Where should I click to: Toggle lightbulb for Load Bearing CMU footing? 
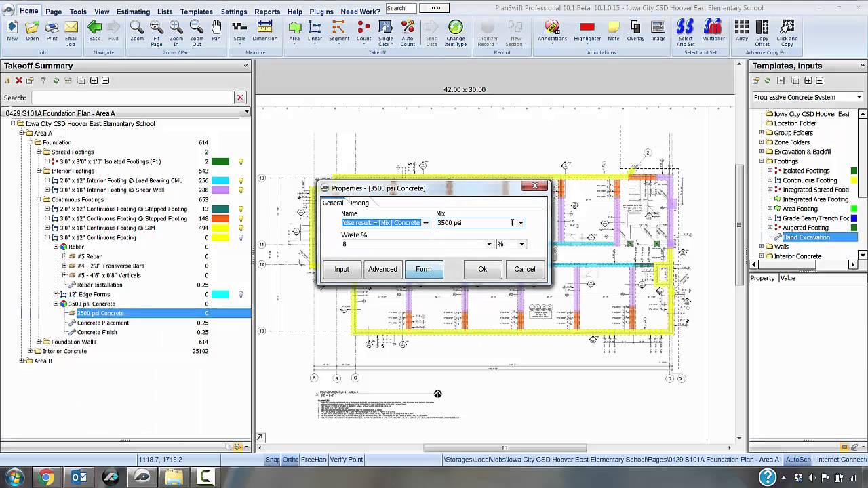[240, 181]
